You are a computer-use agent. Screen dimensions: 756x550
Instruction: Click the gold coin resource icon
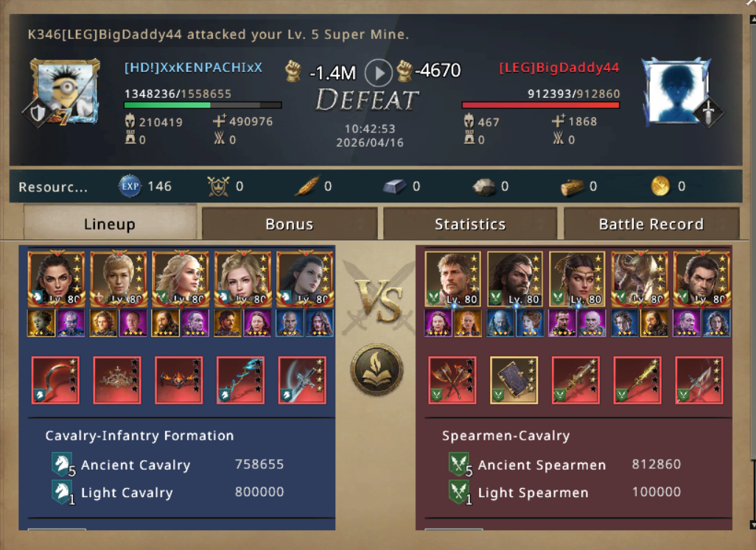point(660,186)
